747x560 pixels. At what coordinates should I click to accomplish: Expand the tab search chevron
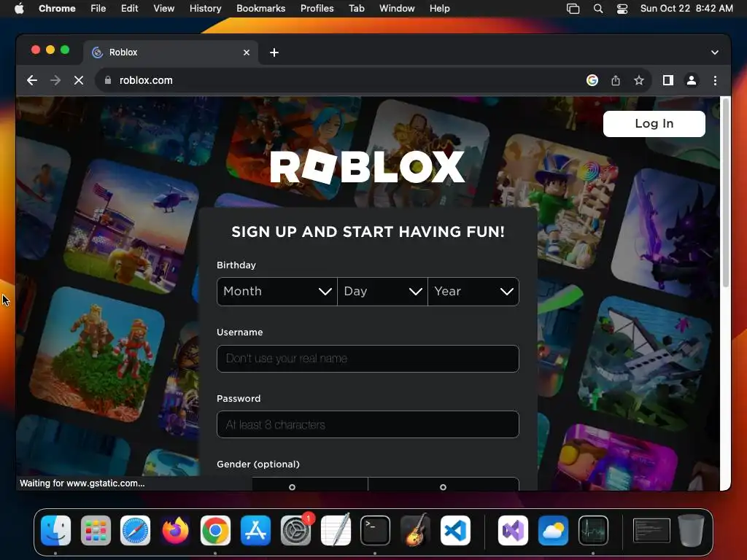pos(715,52)
